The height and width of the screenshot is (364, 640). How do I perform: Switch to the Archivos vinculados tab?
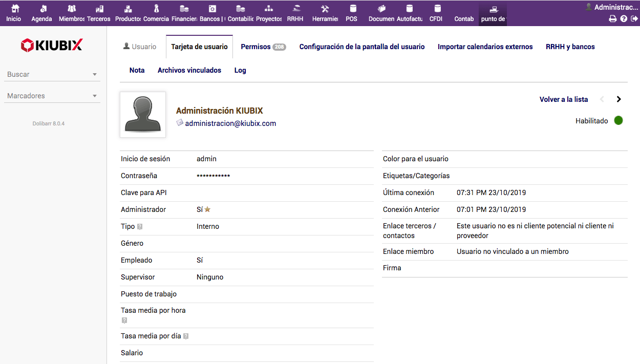coord(189,70)
